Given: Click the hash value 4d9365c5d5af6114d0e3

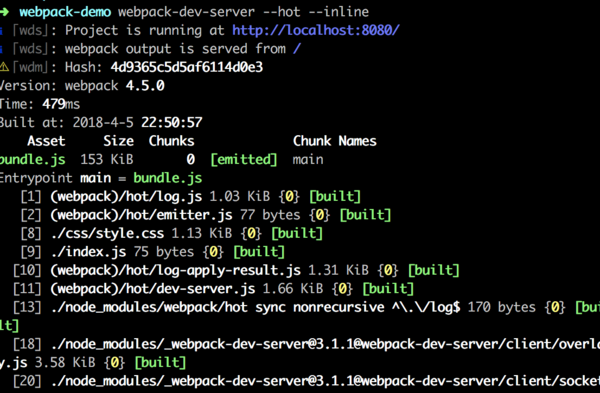Looking at the screenshot, I should click(187, 67).
